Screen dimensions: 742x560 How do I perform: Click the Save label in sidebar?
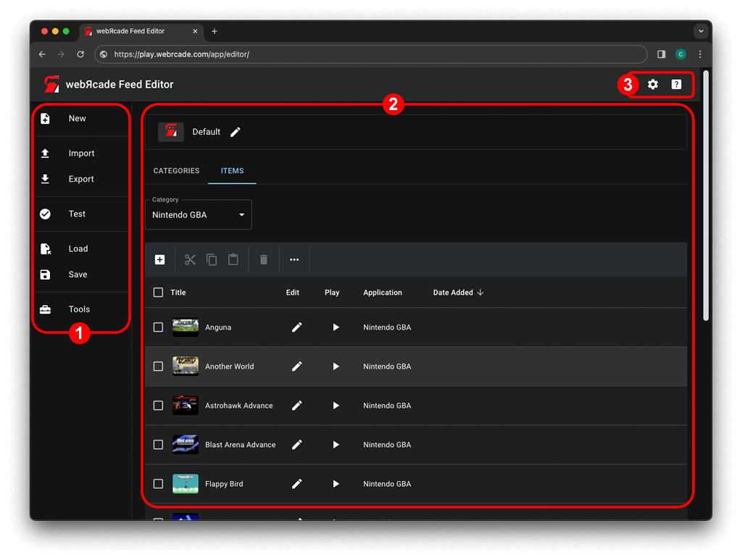pos(78,275)
